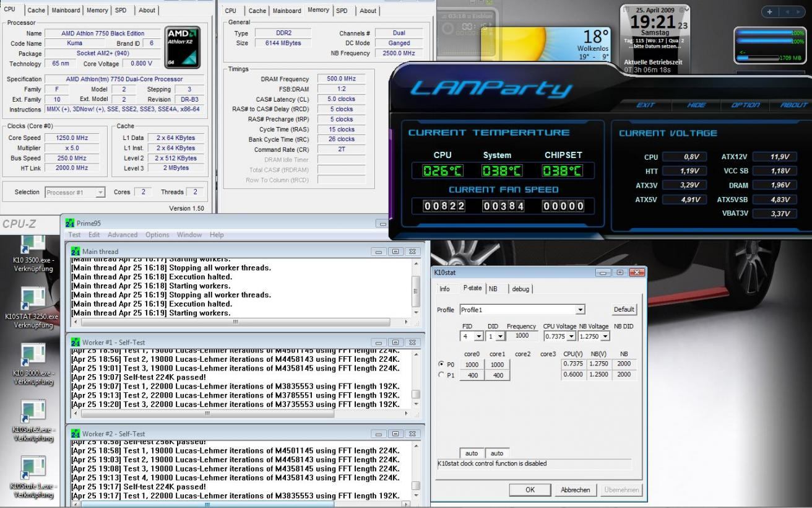
Task: Click the Default button in K10stat
Action: point(624,309)
